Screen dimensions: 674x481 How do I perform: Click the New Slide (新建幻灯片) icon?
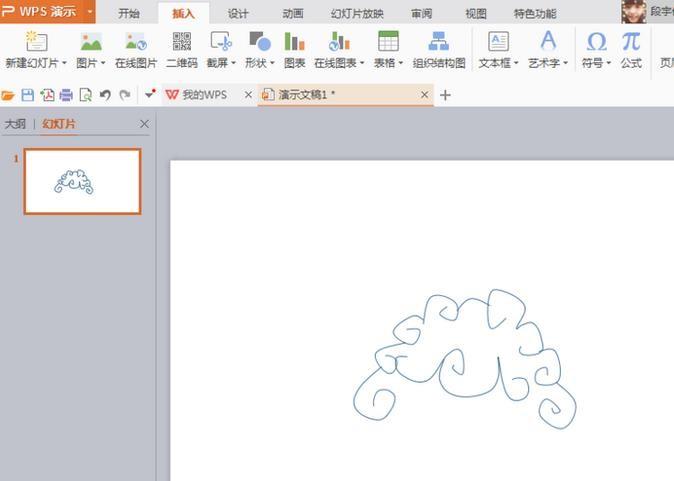36,42
